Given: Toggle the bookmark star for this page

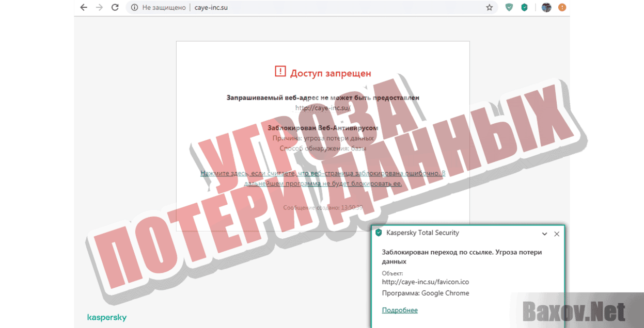Looking at the screenshot, I should pyautogui.click(x=489, y=7).
